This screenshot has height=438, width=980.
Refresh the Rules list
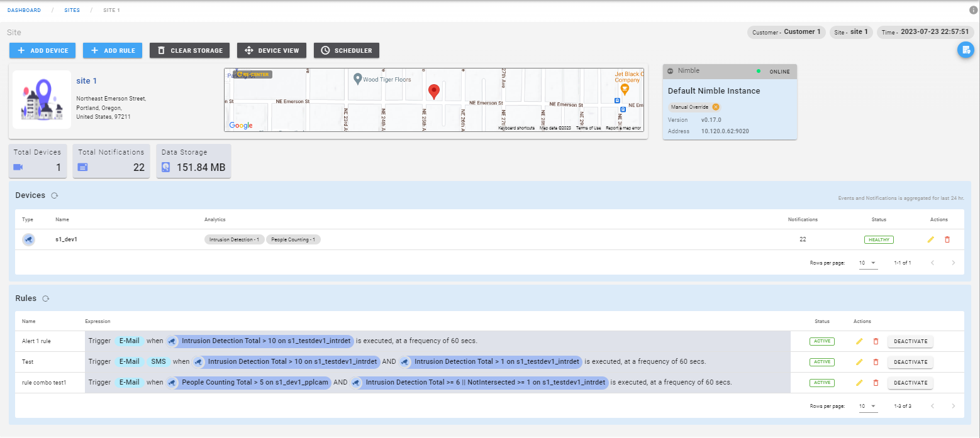pyautogui.click(x=45, y=298)
